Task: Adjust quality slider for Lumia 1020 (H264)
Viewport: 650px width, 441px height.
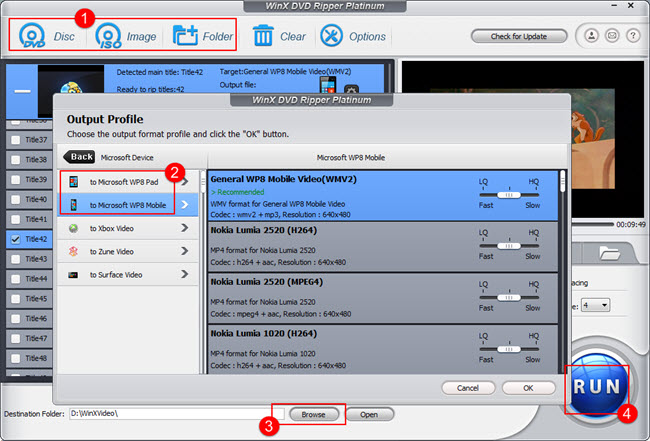Action: (509, 349)
